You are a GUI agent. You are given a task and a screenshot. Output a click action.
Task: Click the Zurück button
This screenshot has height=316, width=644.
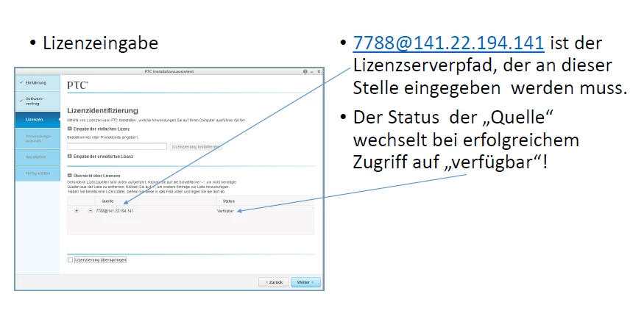point(274,282)
